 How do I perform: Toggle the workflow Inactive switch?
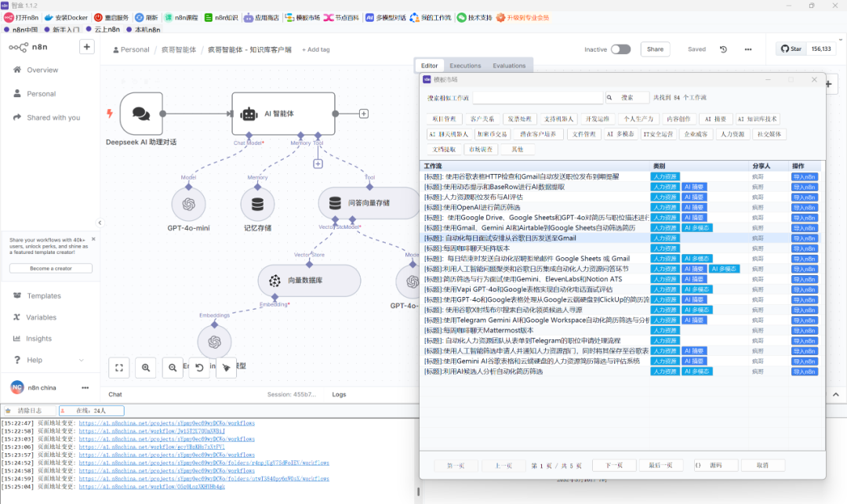[x=620, y=49]
